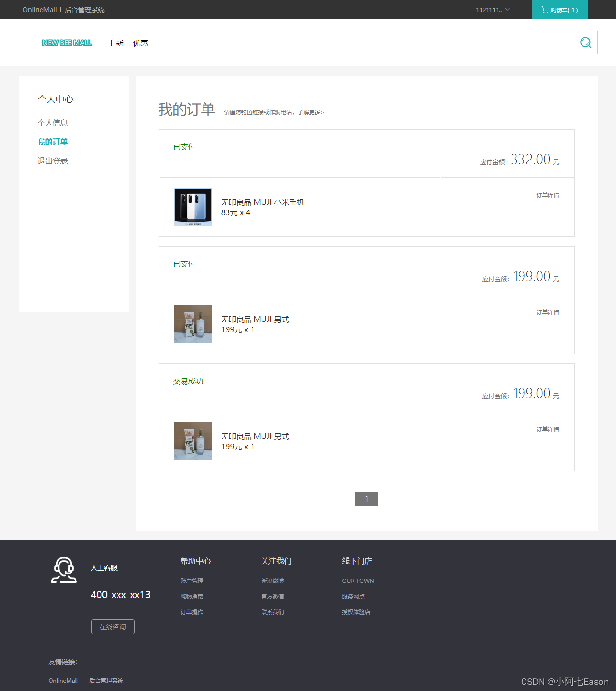Click the customer service headset icon
Image resolution: width=616 pixels, height=691 pixels.
64,570
